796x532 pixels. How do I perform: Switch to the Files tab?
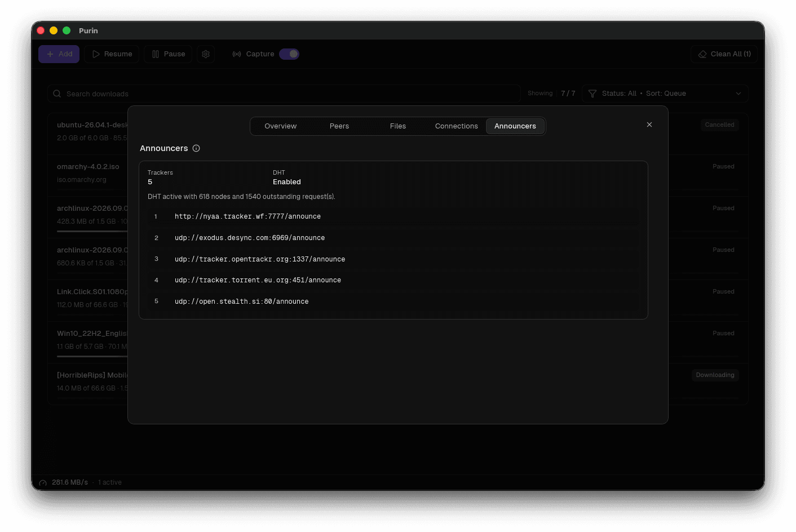[398, 126]
